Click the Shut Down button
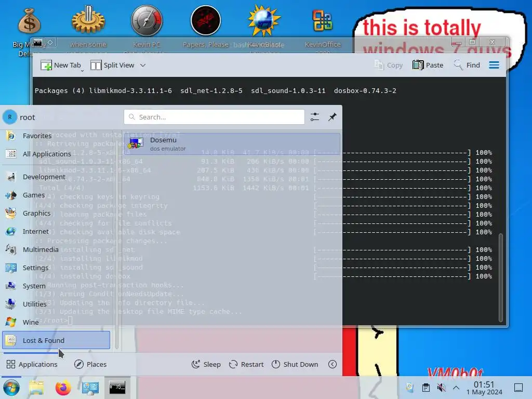 coord(295,364)
